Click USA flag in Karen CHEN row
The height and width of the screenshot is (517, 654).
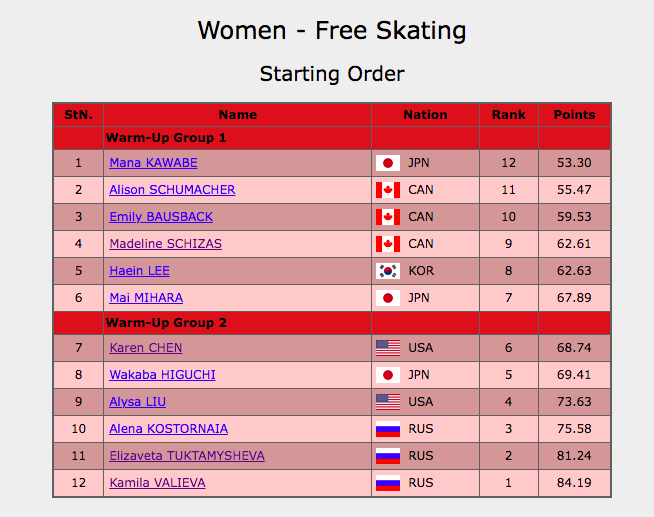point(388,348)
